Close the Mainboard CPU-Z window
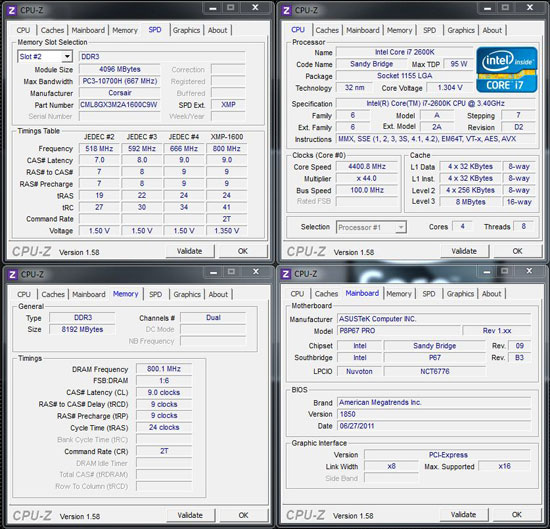Viewport: 550px width, 529px height. [529, 271]
